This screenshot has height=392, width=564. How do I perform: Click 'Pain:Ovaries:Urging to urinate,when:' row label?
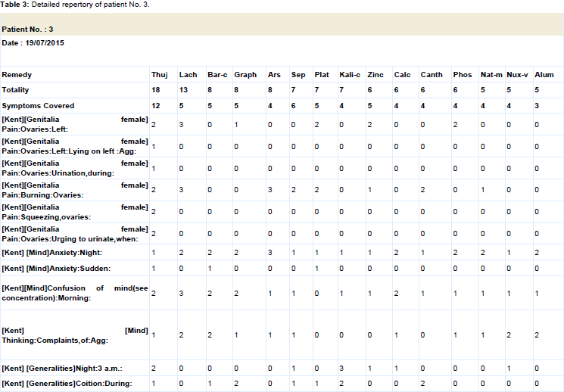coord(75,234)
